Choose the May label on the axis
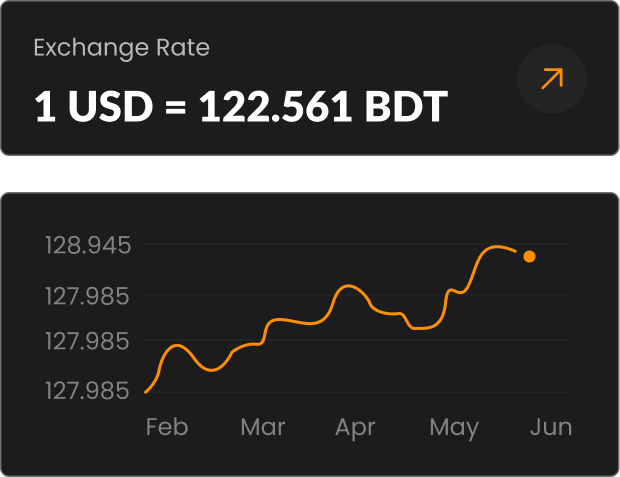 [454, 428]
